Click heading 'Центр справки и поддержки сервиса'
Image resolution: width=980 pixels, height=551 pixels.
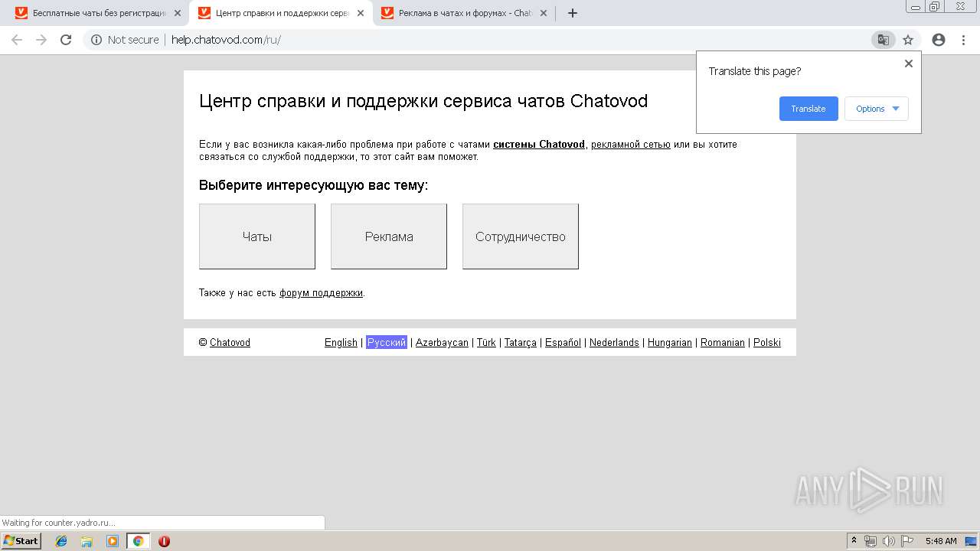[x=423, y=101]
